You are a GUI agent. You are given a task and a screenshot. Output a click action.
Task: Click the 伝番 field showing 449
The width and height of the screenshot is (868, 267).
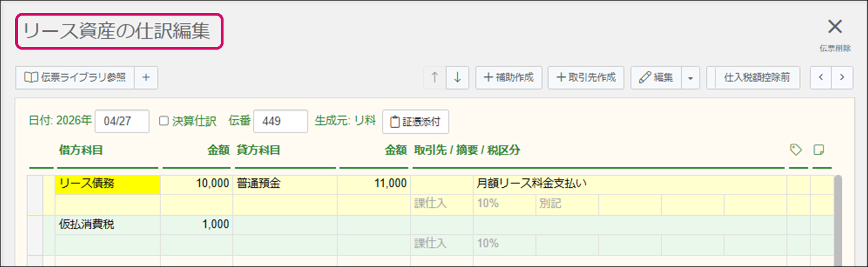280,122
